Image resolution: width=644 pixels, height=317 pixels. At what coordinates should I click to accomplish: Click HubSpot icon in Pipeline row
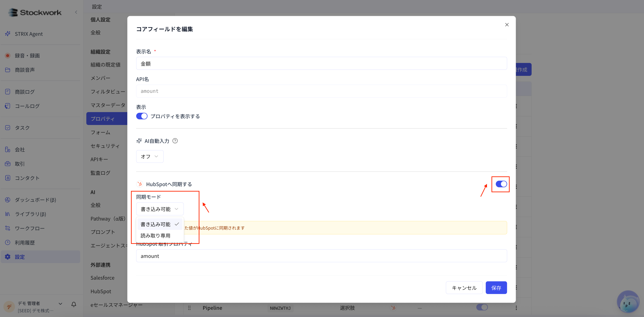pyautogui.click(x=393, y=308)
